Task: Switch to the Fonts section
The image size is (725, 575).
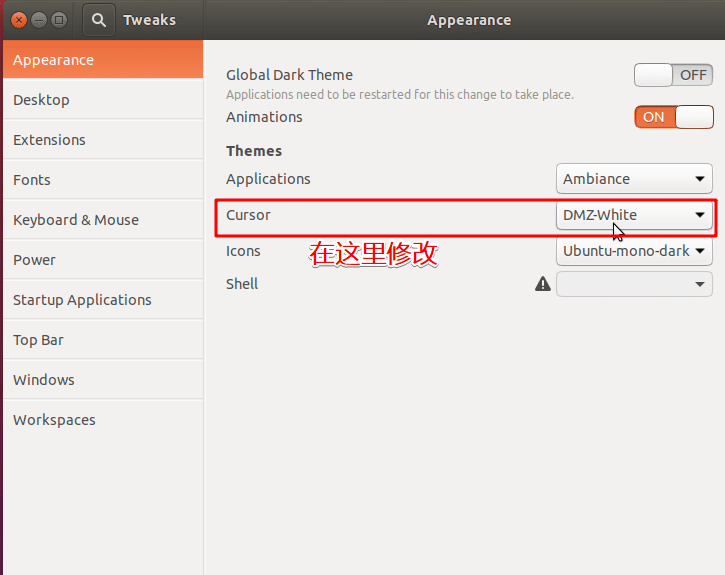Action: (x=103, y=180)
